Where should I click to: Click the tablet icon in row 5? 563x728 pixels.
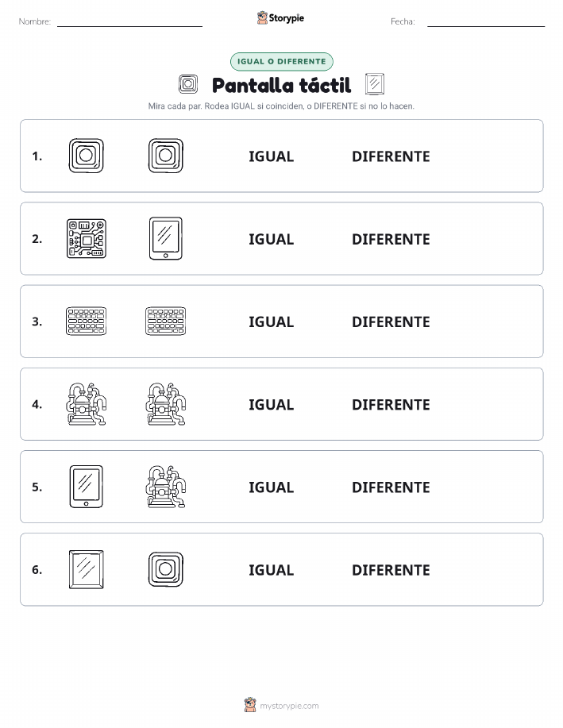tap(87, 487)
